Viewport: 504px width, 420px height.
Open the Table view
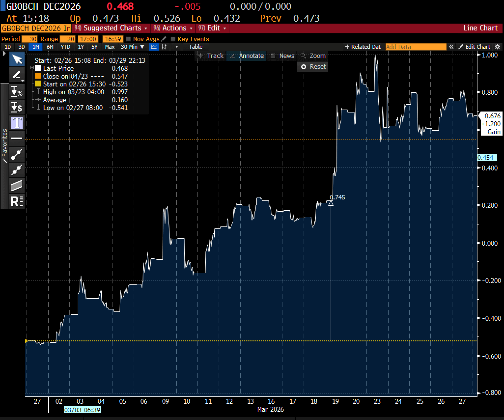pyautogui.click(x=196, y=47)
